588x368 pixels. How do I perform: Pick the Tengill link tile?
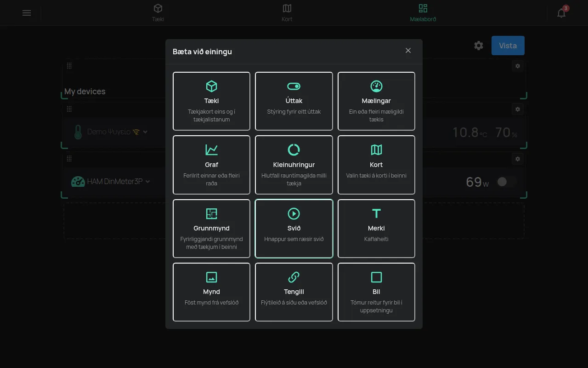(294, 292)
